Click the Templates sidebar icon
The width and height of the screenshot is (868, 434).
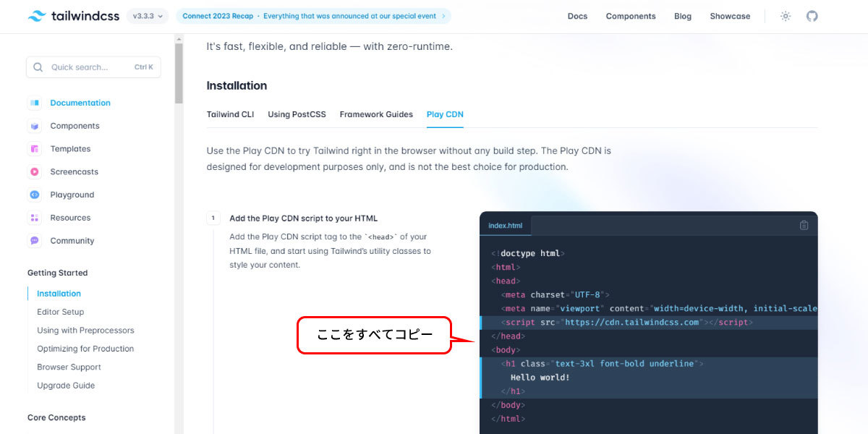point(35,149)
